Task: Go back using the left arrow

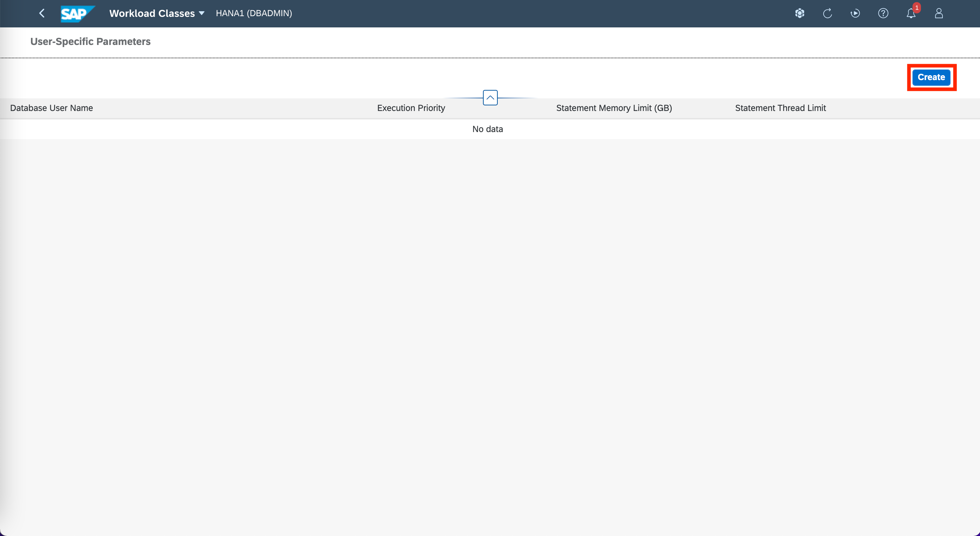Action: point(42,13)
